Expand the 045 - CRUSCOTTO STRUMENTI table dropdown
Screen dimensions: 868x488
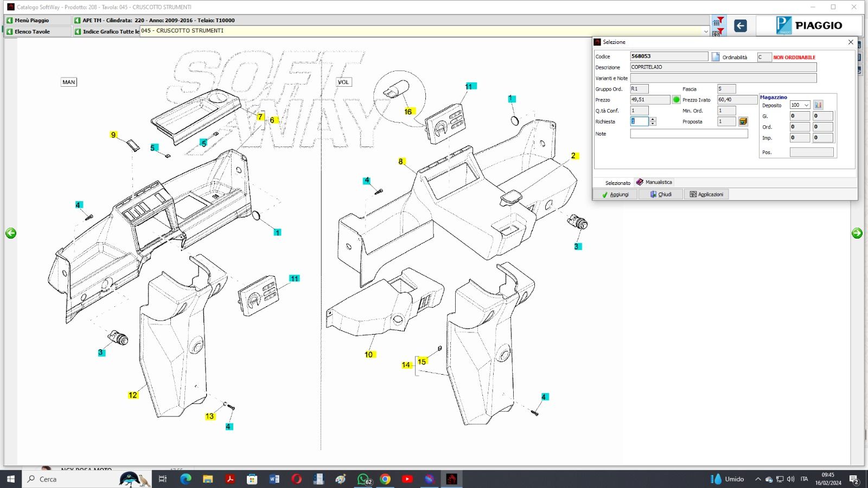[705, 31]
